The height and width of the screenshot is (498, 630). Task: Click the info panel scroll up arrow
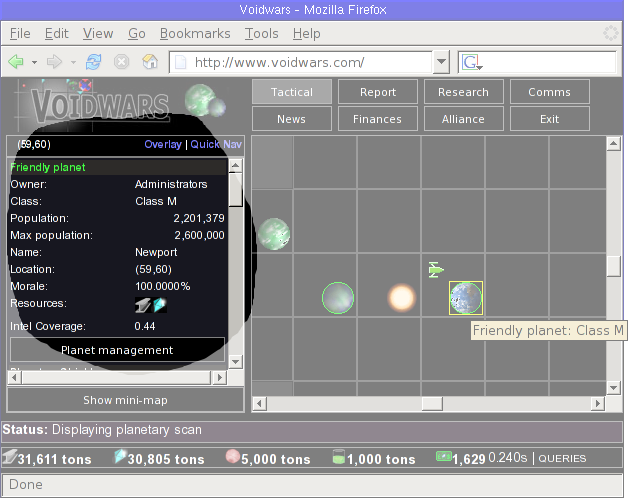[x=235, y=165]
